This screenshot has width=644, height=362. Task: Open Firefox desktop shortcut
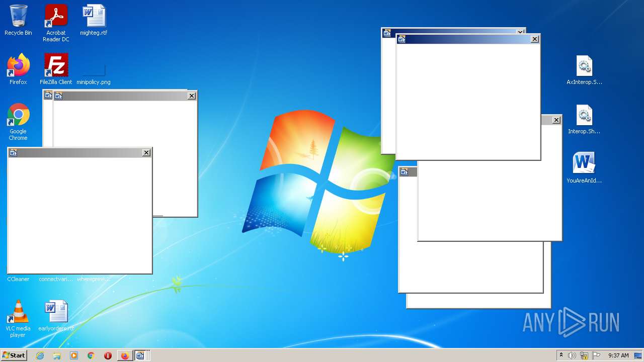(18, 69)
